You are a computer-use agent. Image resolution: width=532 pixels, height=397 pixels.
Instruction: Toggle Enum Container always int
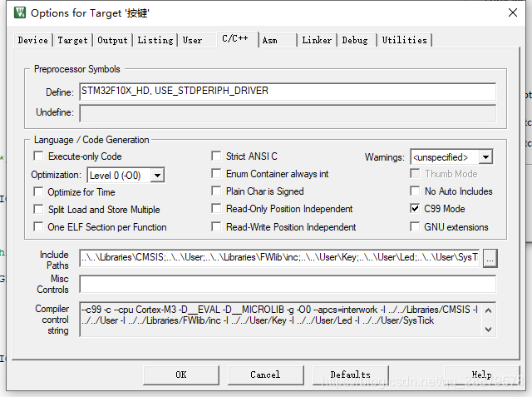click(x=216, y=174)
